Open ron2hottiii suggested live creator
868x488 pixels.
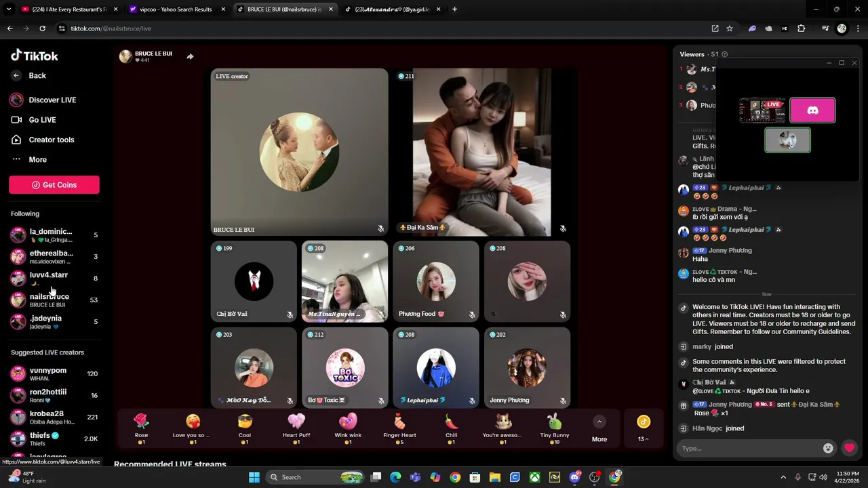(x=54, y=395)
